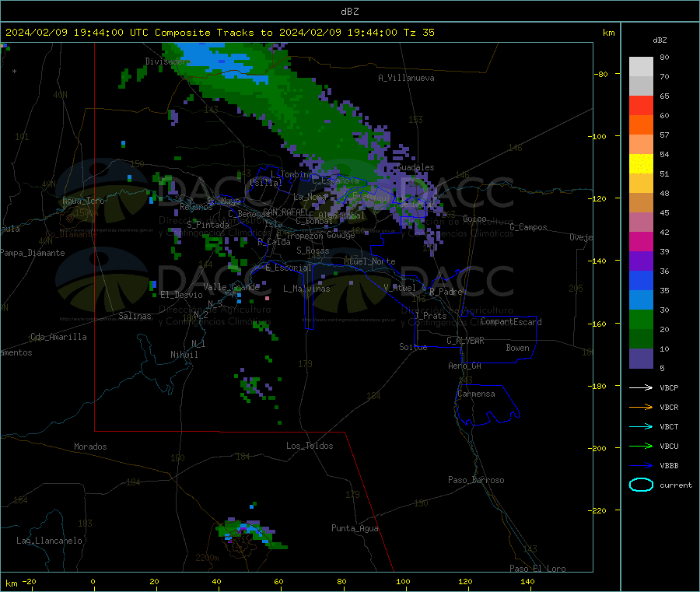The image size is (700, 592).
Task: Click the 'Pampa_Diamante' map label
Action: (33, 253)
